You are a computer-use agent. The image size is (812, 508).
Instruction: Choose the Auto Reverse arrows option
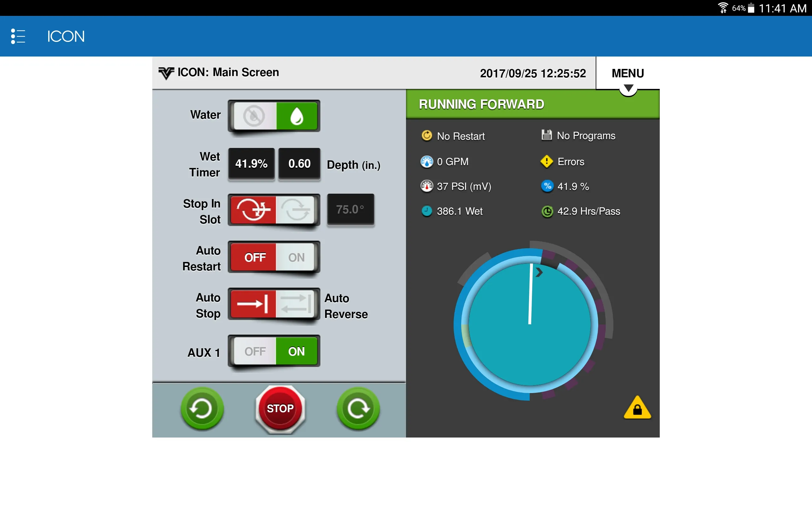[296, 304]
